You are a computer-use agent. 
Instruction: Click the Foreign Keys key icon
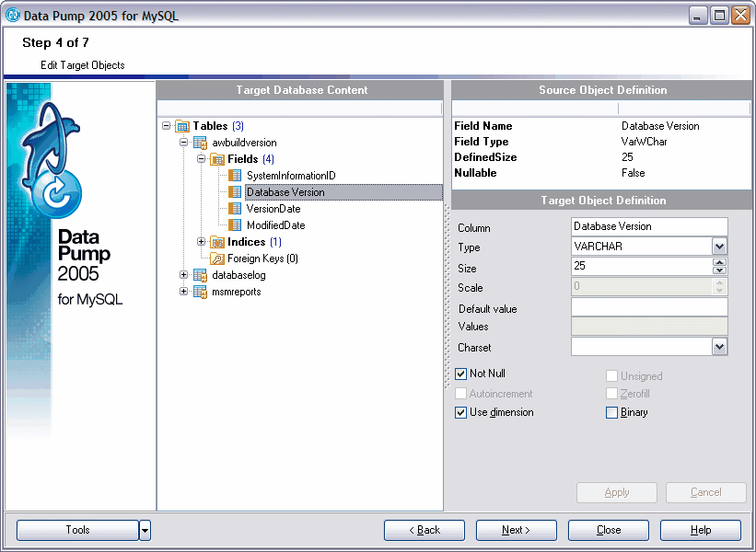[217, 259]
